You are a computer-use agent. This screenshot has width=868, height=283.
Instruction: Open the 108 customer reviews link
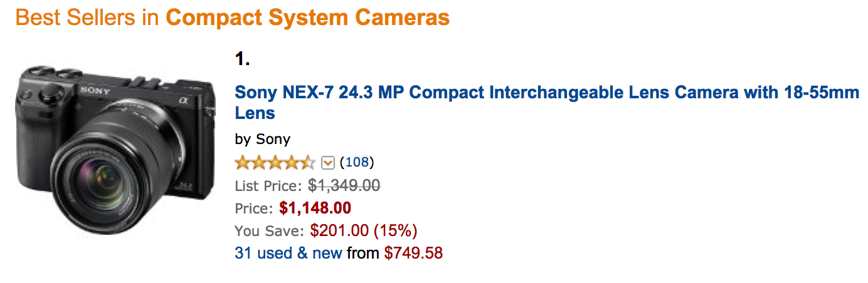point(356,163)
